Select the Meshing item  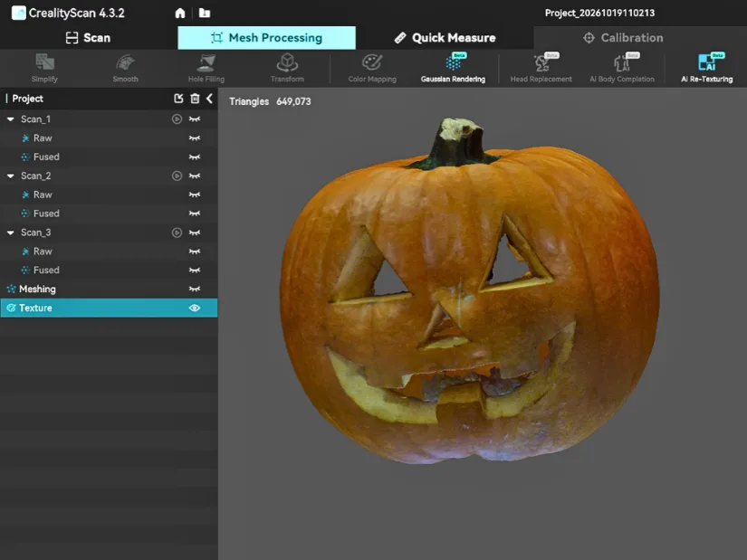(109, 289)
